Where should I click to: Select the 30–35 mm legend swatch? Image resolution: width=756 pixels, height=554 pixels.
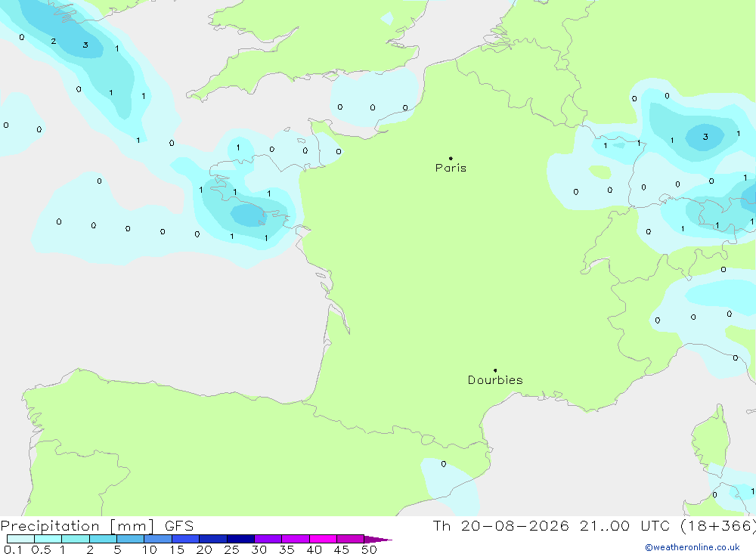point(268,539)
